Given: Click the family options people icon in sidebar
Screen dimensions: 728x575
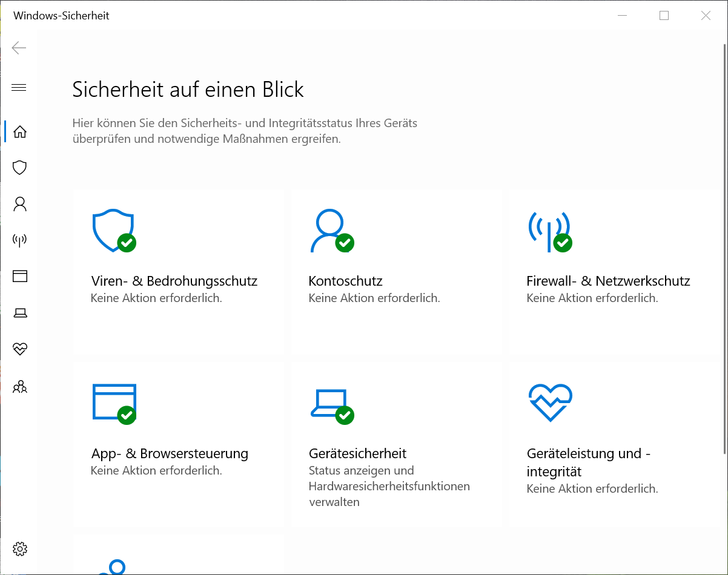Looking at the screenshot, I should point(20,386).
